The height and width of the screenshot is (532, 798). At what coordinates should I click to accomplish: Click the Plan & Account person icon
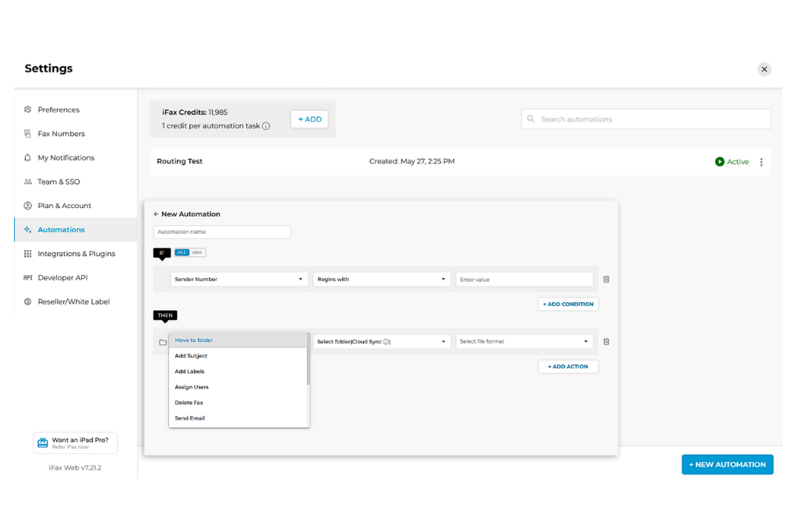tap(28, 206)
